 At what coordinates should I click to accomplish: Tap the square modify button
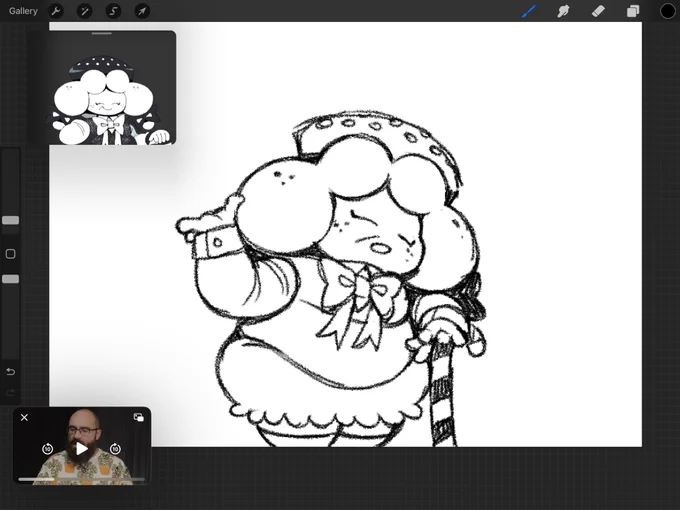click(x=10, y=254)
